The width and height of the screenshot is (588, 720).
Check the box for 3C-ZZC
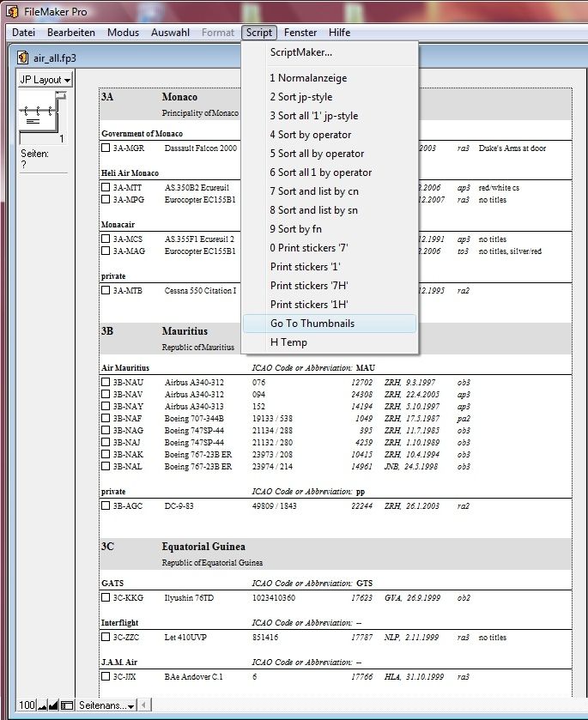pos(106,637)
